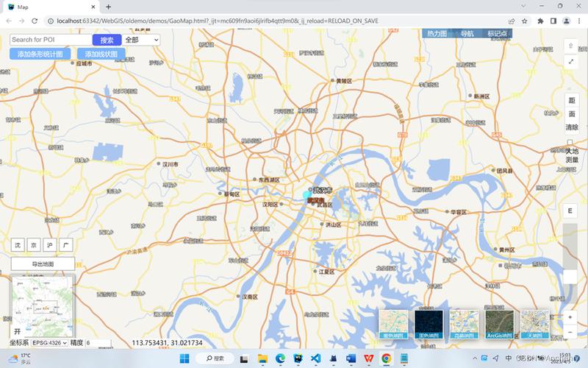Click the 添加条形统计图 bar chart button

point(40,54)
